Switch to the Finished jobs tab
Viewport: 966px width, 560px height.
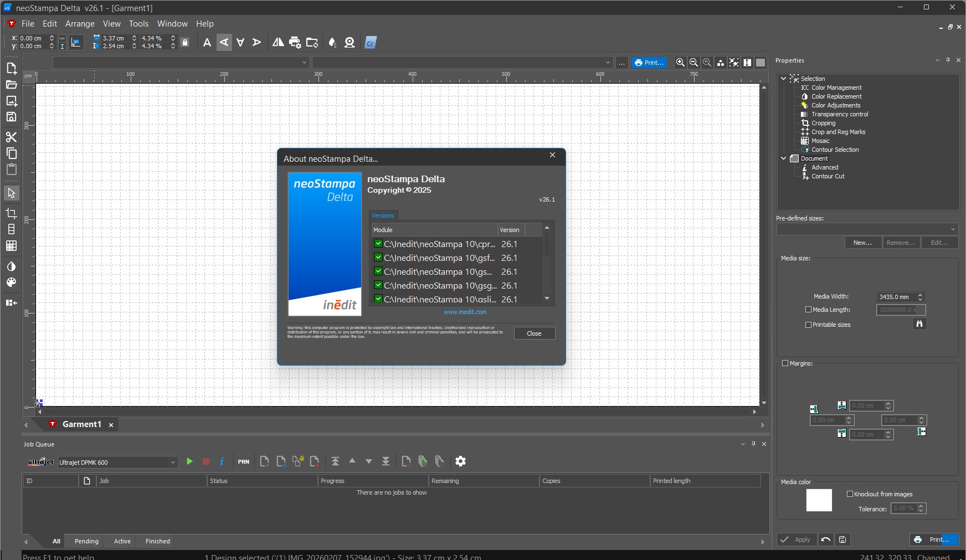(x=158, y=541)
